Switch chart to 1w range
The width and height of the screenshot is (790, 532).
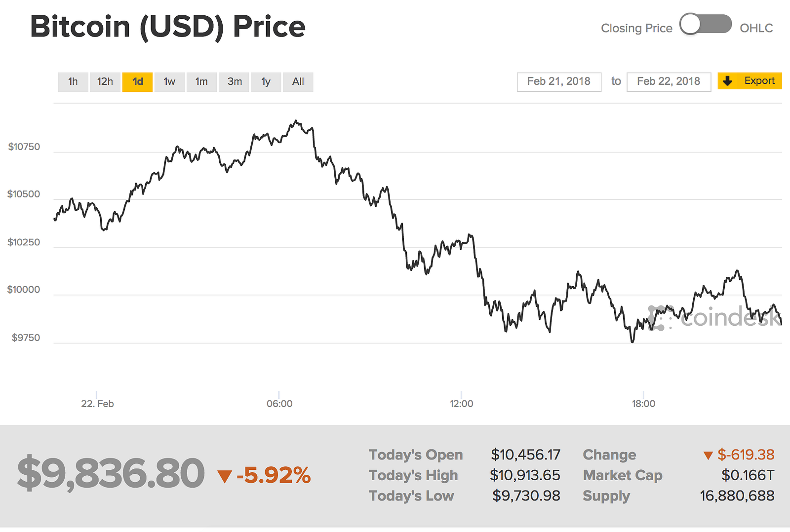[169, 82]
